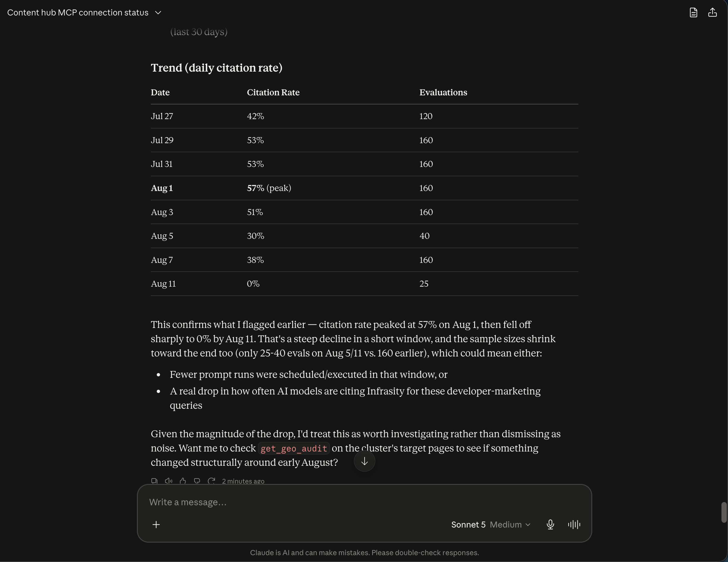Select the "Jul 29" date cell
Screen dimensions: 728x562
pyautogui.click(x=162, y=140)
